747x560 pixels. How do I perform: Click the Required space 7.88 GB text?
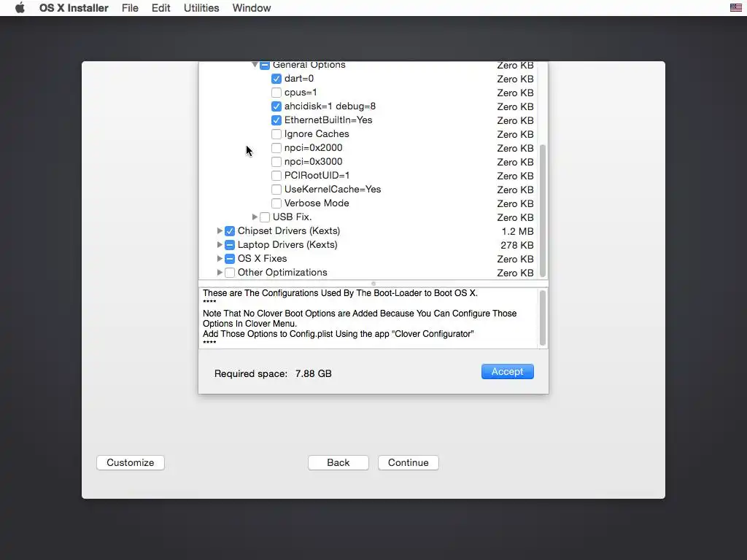273,373
